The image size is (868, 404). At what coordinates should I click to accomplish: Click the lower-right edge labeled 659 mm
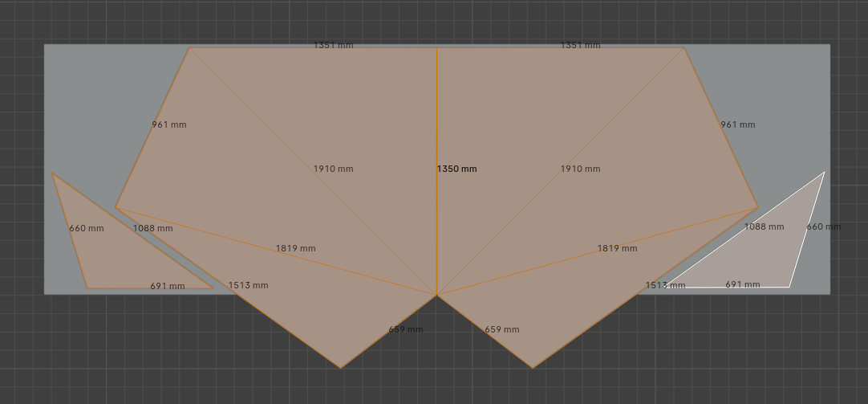485,332
